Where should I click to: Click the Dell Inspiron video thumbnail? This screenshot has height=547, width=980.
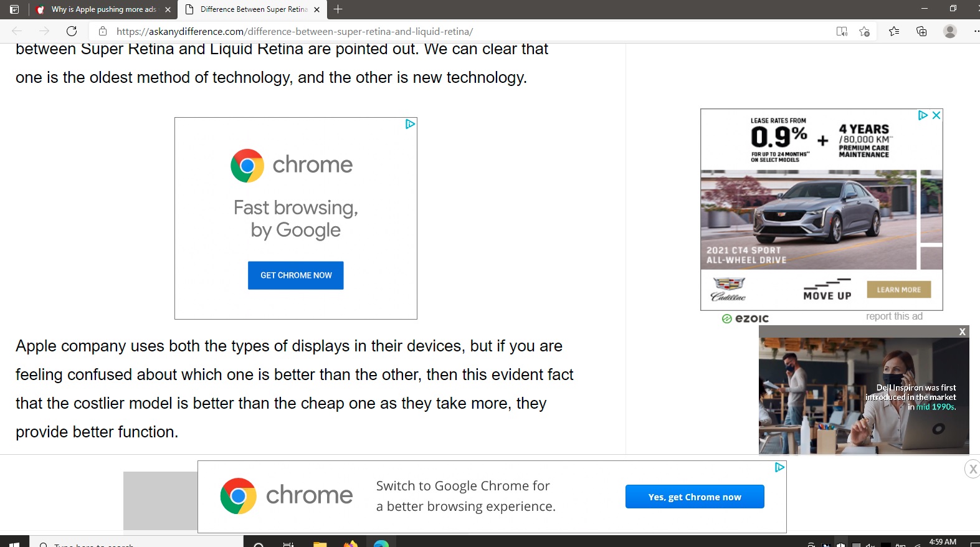point(863,396)
